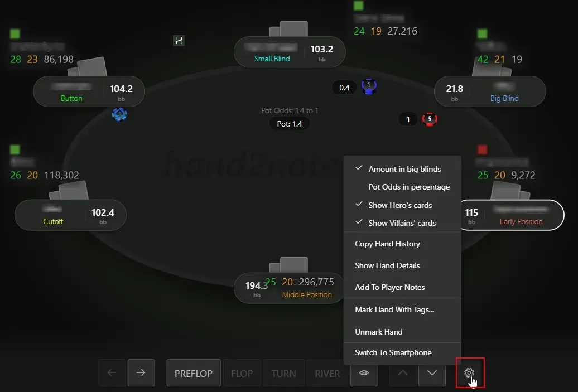Select the Early Position player seat
The width and height of the screenshot is (578, 392).
tap(512, 215)
